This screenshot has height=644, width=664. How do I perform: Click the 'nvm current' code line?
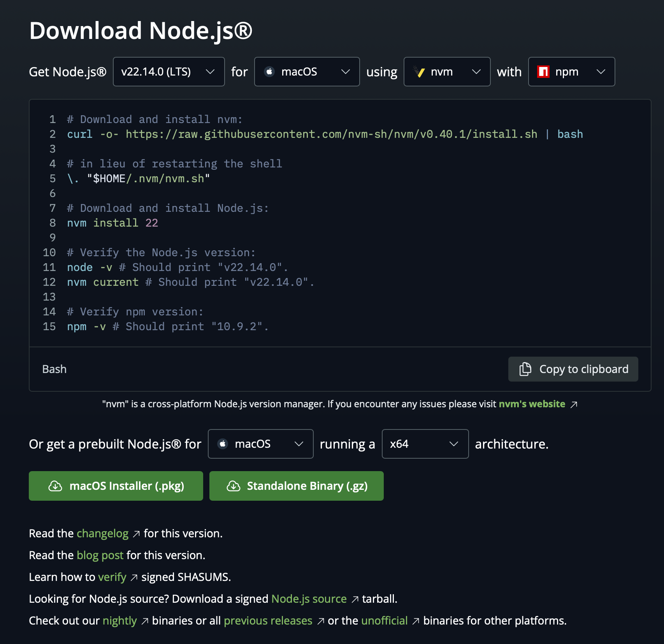click(x=191, y=282)
